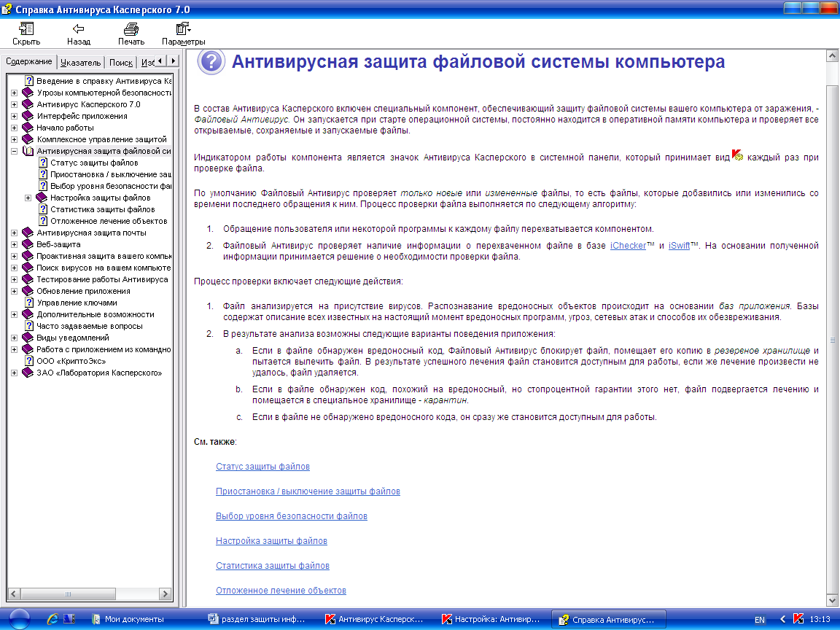
Task: Click the book icon next to Интерфейс приложения
Action: [28, 116]
